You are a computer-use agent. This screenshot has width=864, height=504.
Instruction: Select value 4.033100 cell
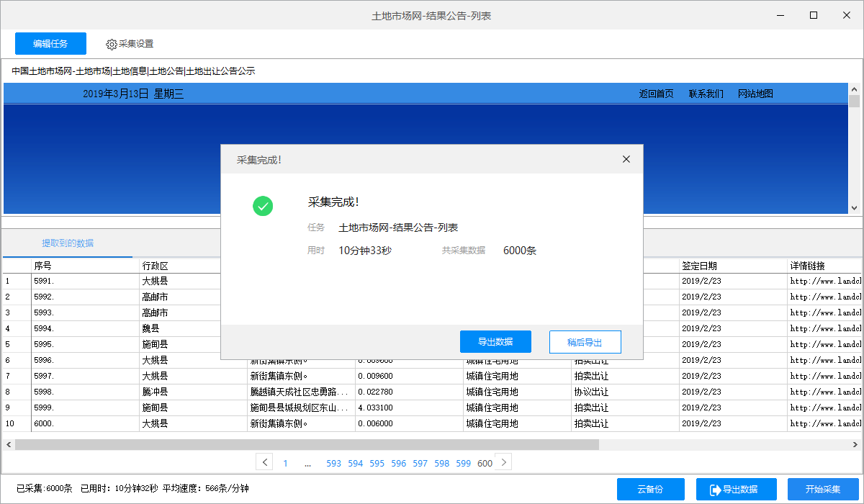point(410,408)
